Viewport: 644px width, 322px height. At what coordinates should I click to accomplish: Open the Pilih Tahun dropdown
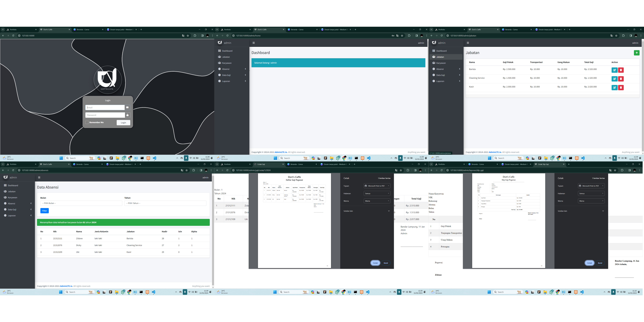pos(165,203)
